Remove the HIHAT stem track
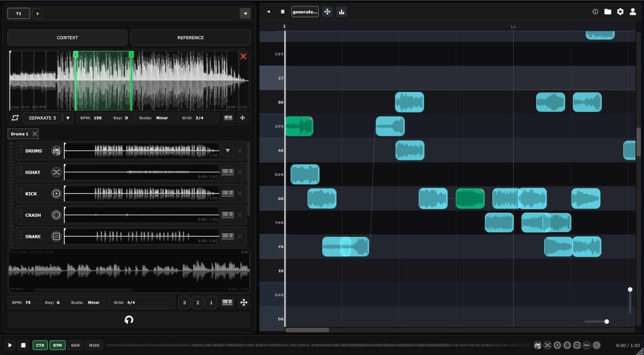The width and height of the screenshot is (644, 355). click(x=240, y=172)
